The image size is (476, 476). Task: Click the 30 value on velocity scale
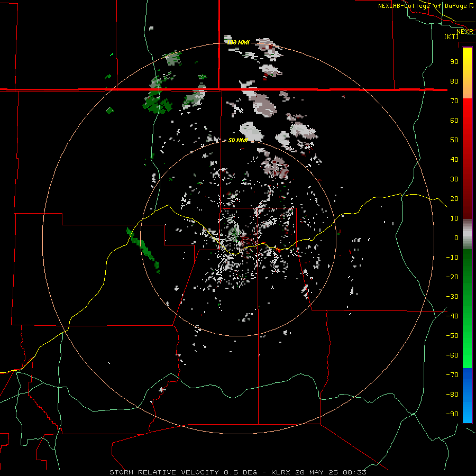pos(454,179)
